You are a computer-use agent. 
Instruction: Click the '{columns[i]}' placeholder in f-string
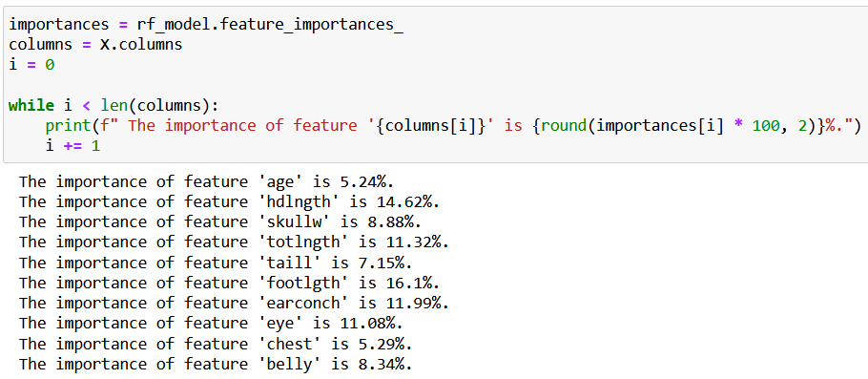pyautogui.click(x=435, y=126)
